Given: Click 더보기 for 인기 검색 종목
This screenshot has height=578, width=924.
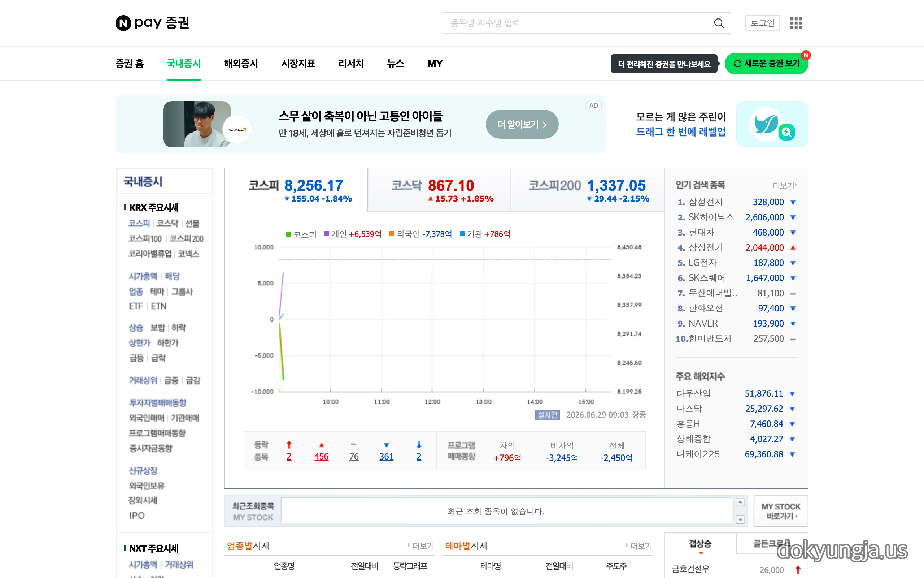Looking at the screenshot, I should pyautogui.click(x=785, y=185).
